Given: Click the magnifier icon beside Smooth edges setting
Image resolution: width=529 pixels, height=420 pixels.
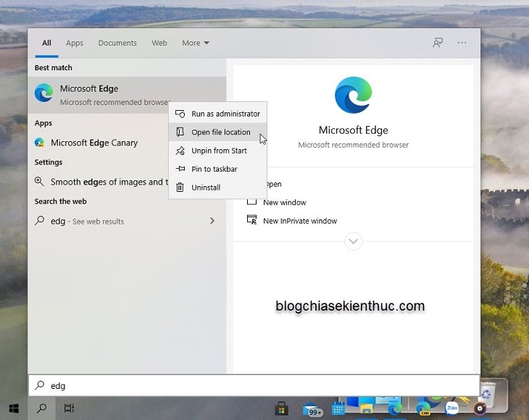Looking at the screenshot, I should click(x=39, y=182).
